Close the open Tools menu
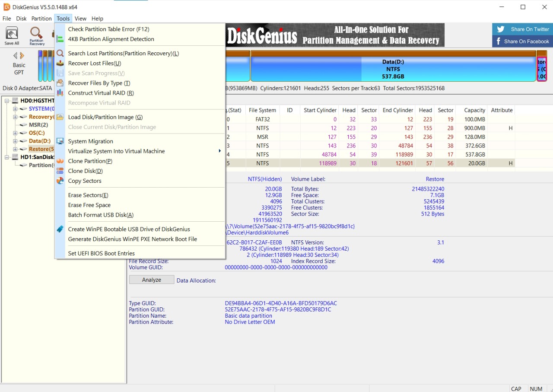 tap(63, 19)
